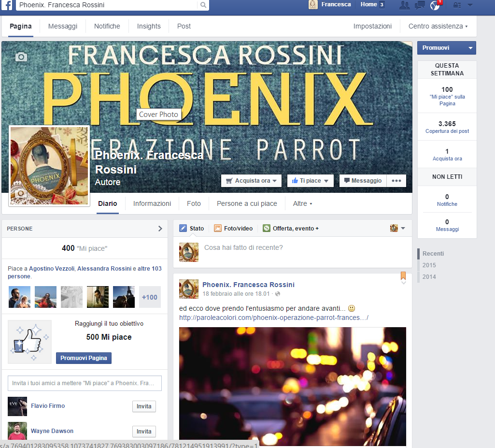495x448 pixels.
Task: Click the search magnifier icon
Action: tap(203, 5)
